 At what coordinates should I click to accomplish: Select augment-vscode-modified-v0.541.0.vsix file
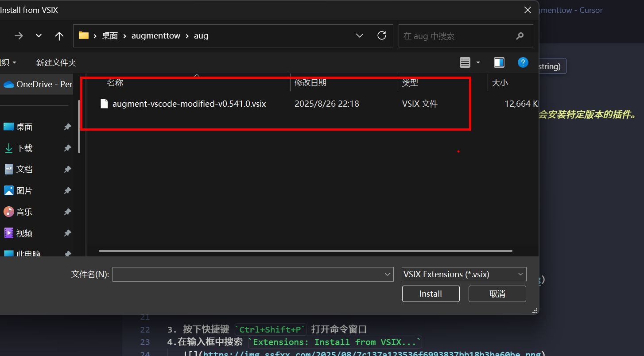click(189, 104)
